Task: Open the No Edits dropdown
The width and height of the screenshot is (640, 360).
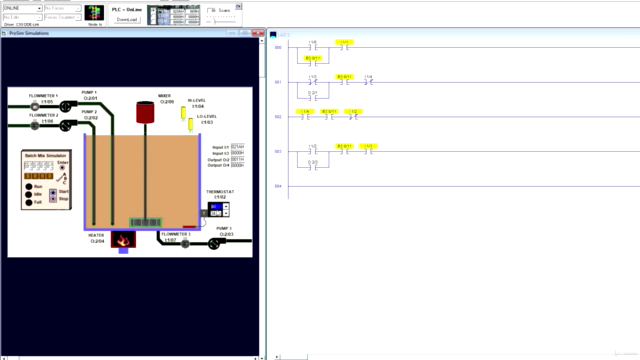Action: 22,18
